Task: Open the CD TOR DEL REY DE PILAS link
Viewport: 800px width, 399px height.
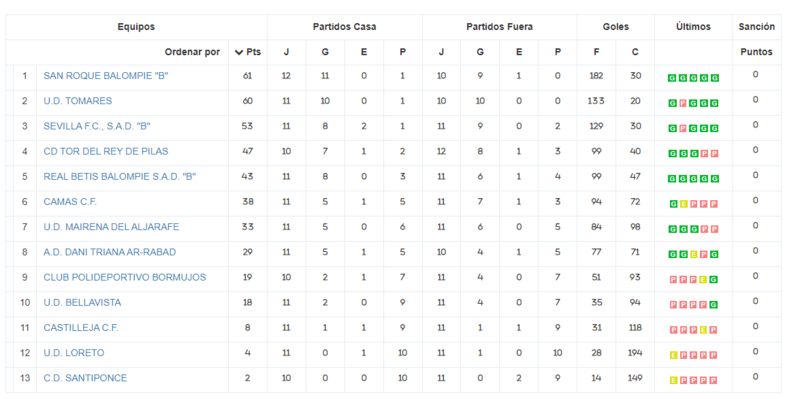Action: 106,152
